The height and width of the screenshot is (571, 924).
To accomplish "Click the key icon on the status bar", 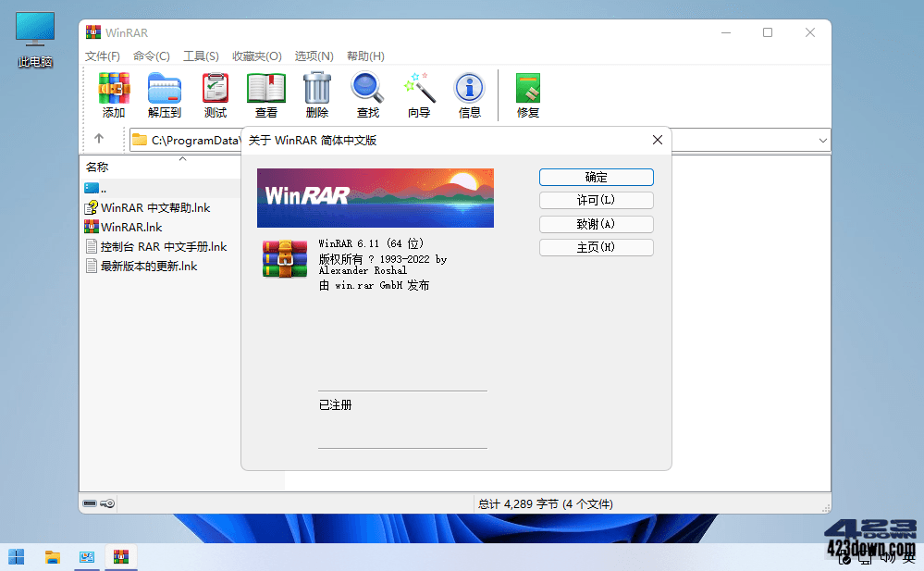I will click(x=107, y=503).
